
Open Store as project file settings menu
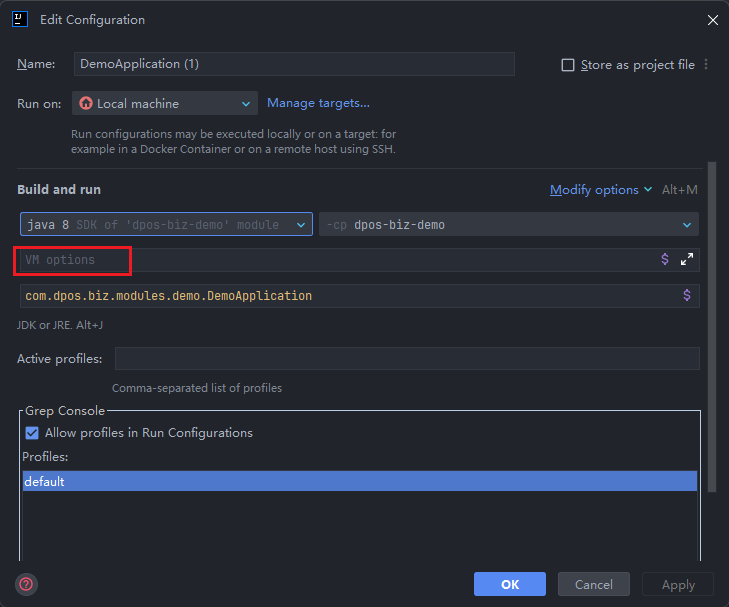706,64
